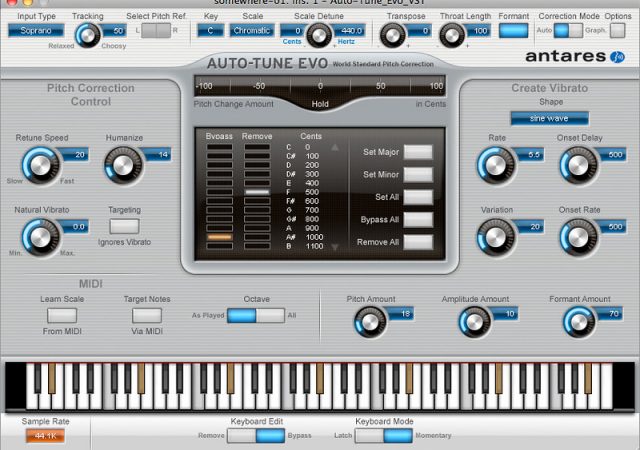Image resolution: width=640 pixels, height=450 pixels.
Task: Toggle the Learn Scale From MIDI button
Action: click(x=62, y=315)
